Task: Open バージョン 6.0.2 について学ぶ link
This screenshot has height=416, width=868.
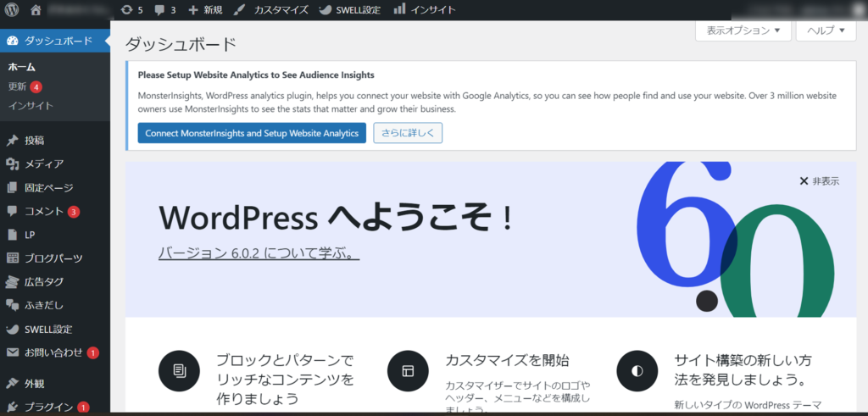Action: [259, 253]
